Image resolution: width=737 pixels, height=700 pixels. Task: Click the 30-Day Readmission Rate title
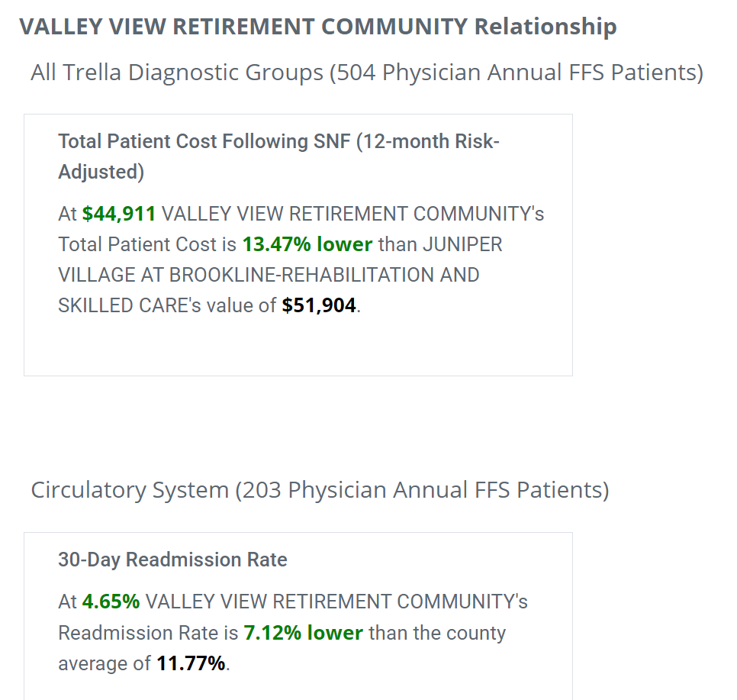(172, 560)
